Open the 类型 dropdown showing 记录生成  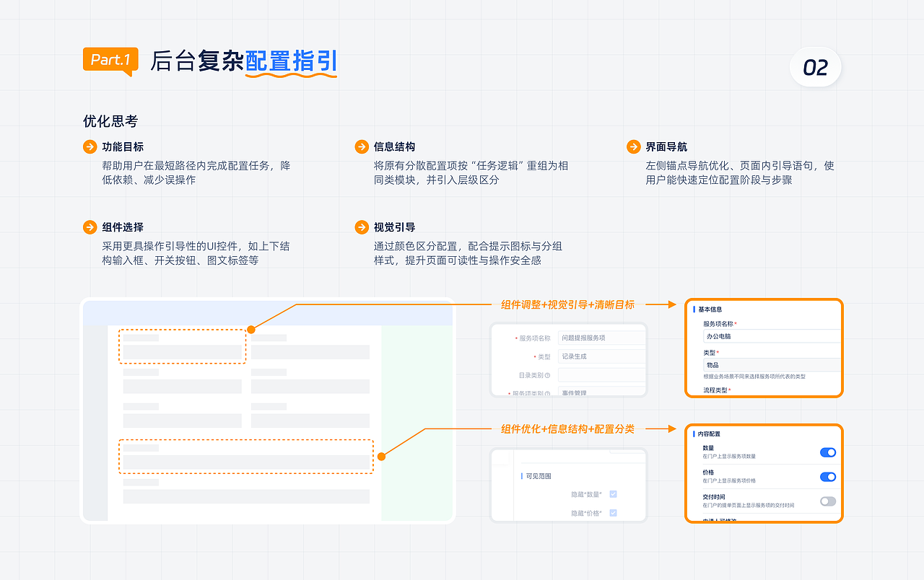click(599, 356)
